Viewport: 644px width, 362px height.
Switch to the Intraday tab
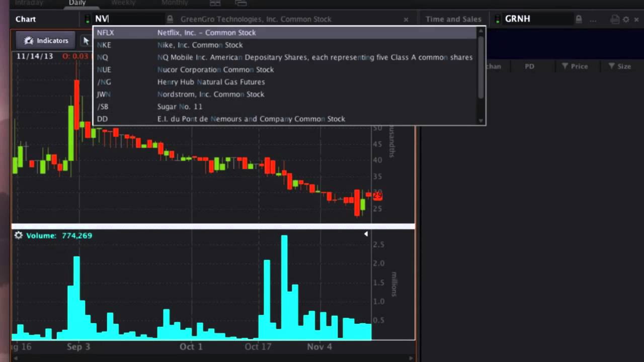click(29, 3)
